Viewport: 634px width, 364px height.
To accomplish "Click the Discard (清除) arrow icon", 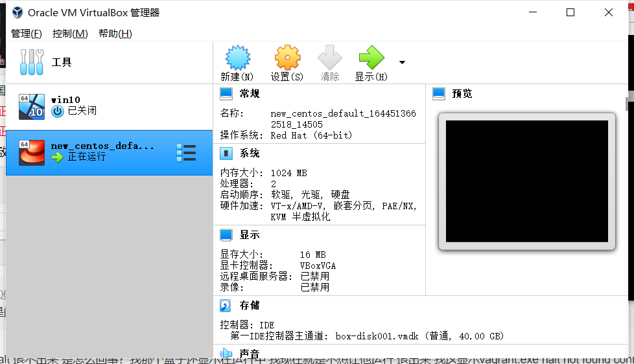I will [329, 58].
